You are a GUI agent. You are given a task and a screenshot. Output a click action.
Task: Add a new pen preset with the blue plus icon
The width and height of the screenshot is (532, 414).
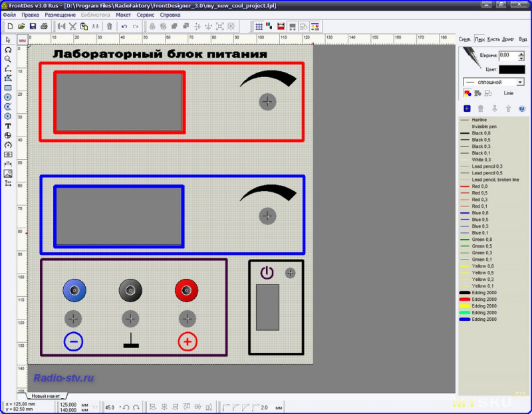point(467,108)
